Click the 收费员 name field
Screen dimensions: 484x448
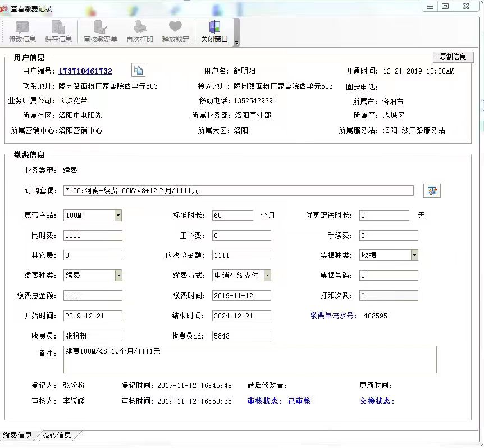93,336
